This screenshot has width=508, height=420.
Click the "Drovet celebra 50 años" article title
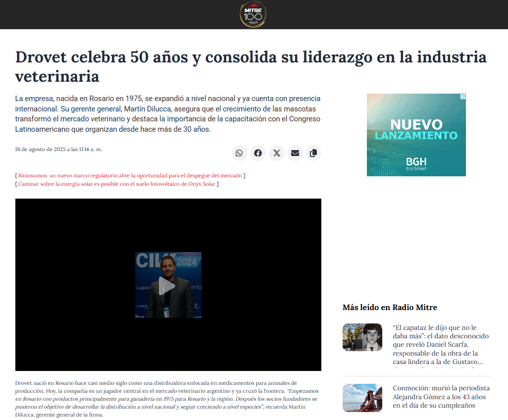pyautogui.click(x=251, y=66)
